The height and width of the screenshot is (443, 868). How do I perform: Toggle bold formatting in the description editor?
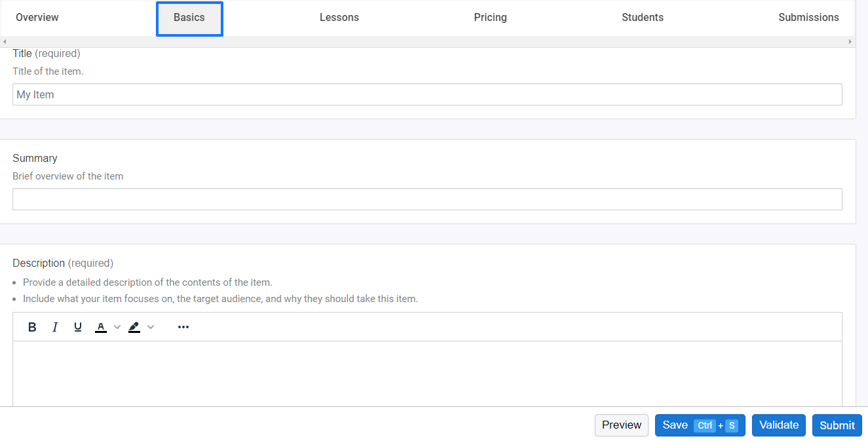(x=32, y=326)
